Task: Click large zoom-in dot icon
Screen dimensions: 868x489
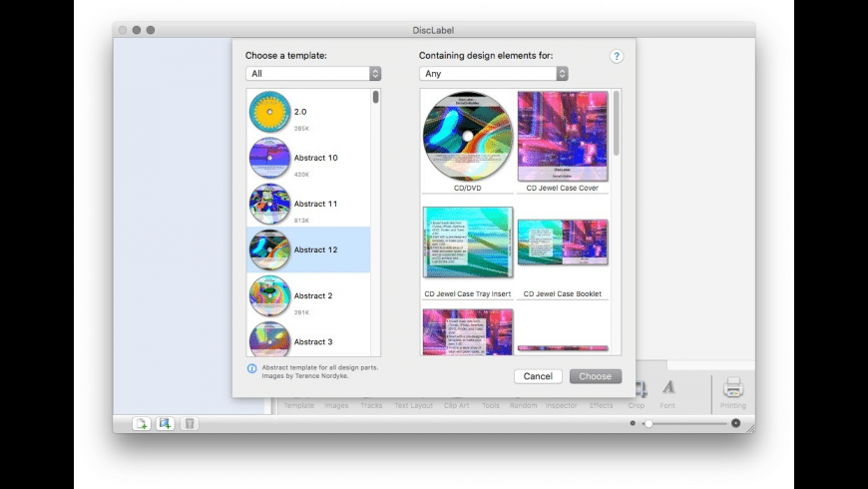Action: [x=735, y=423]
